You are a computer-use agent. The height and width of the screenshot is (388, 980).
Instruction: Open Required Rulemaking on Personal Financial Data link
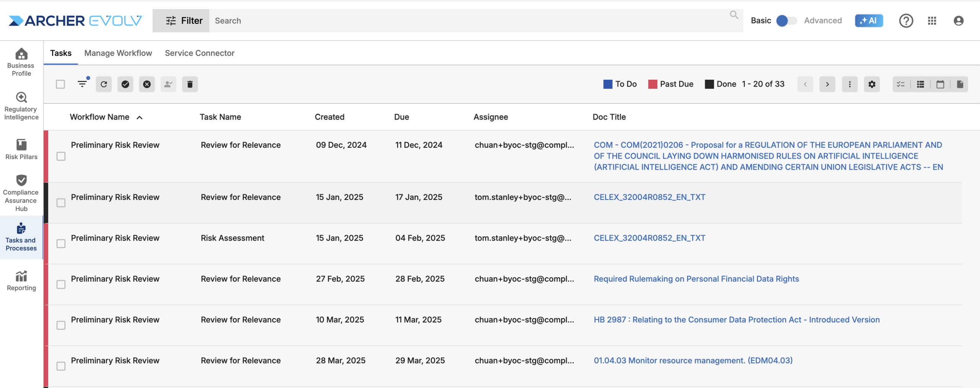tap(696, 279)
